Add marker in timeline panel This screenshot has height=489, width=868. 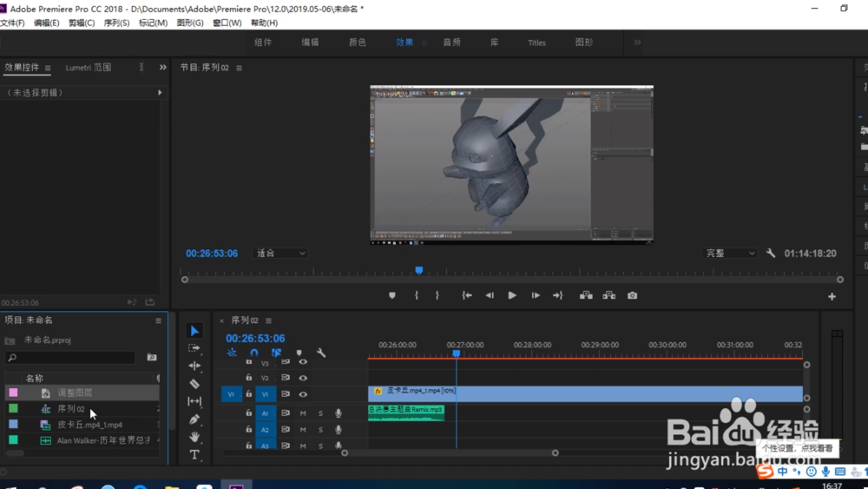[x=299, y=353]
